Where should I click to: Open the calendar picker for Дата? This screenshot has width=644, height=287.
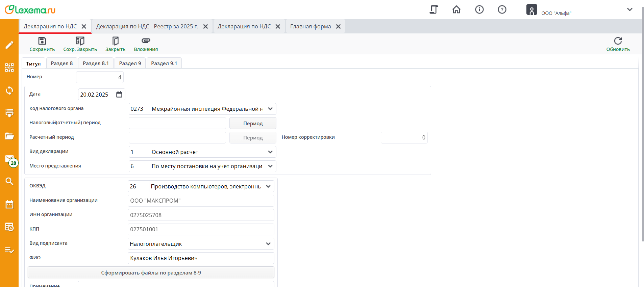point(119,95)
